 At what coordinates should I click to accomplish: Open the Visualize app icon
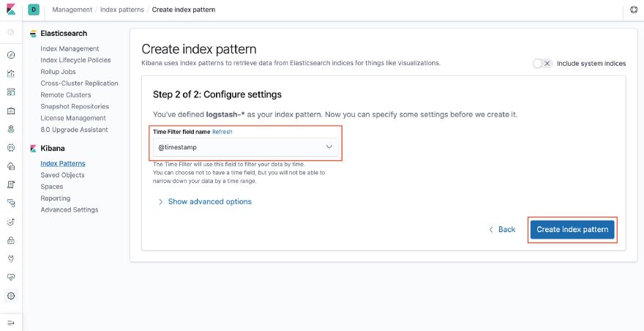pos(11,73)
